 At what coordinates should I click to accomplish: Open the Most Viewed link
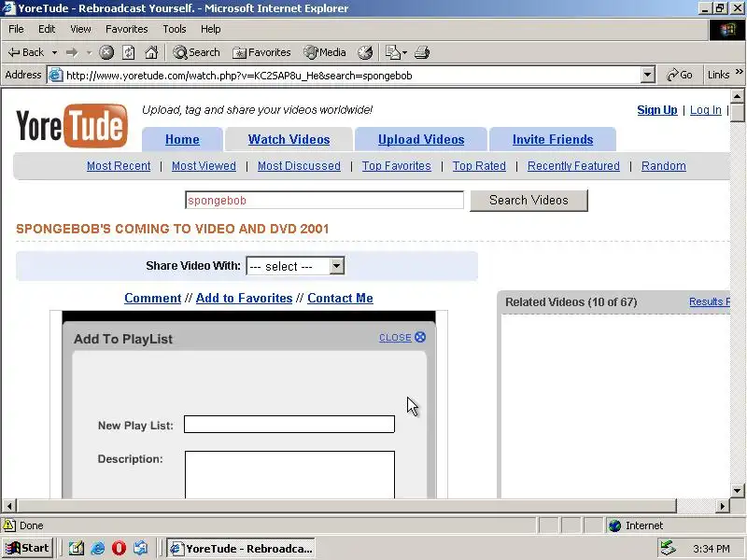coord(204,166)
